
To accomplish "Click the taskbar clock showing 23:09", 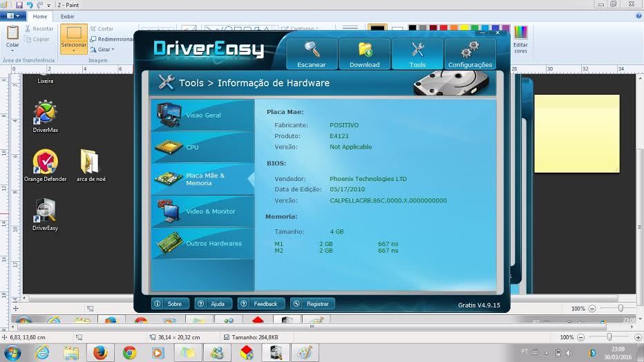I will [618, 353].
